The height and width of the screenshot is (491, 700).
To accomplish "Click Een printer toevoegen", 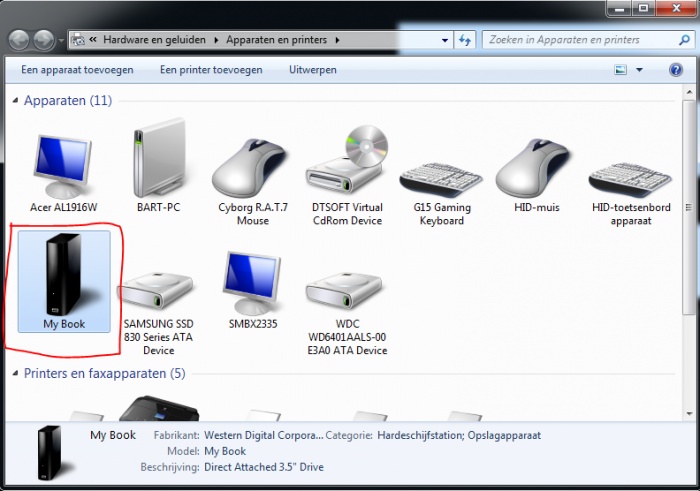I will tap(211, 70).
